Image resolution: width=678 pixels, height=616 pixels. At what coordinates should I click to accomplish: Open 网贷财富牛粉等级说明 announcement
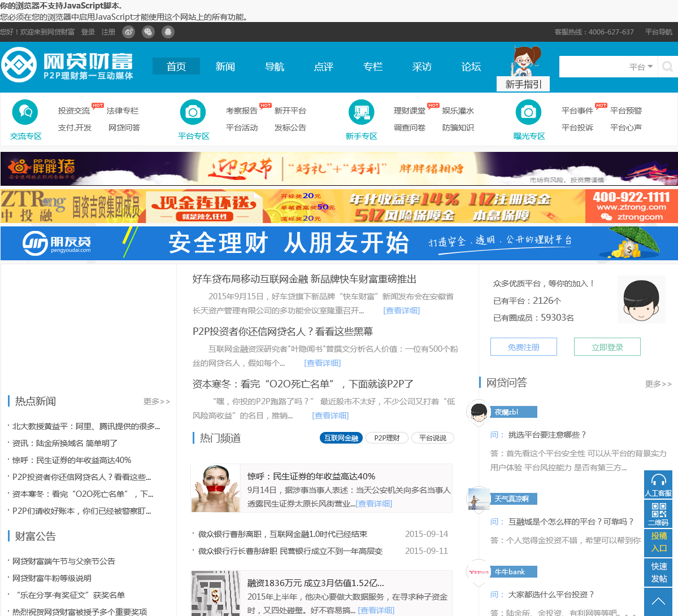(x=52, y=578)
